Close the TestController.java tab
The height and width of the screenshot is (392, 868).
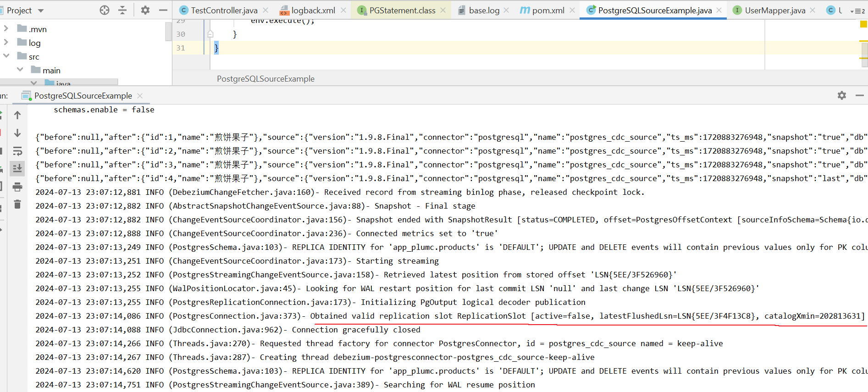click(265, 10)
